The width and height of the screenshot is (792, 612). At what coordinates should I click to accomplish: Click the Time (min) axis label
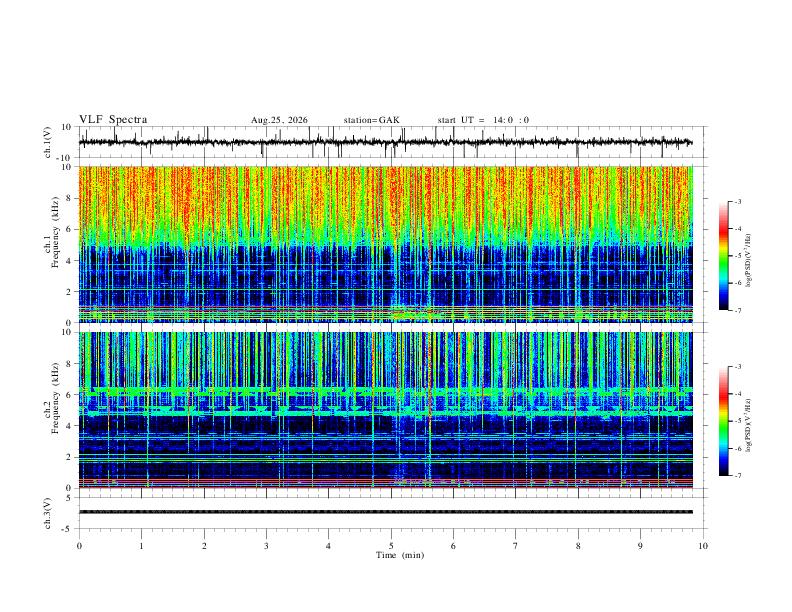click(x=400, y=555)
